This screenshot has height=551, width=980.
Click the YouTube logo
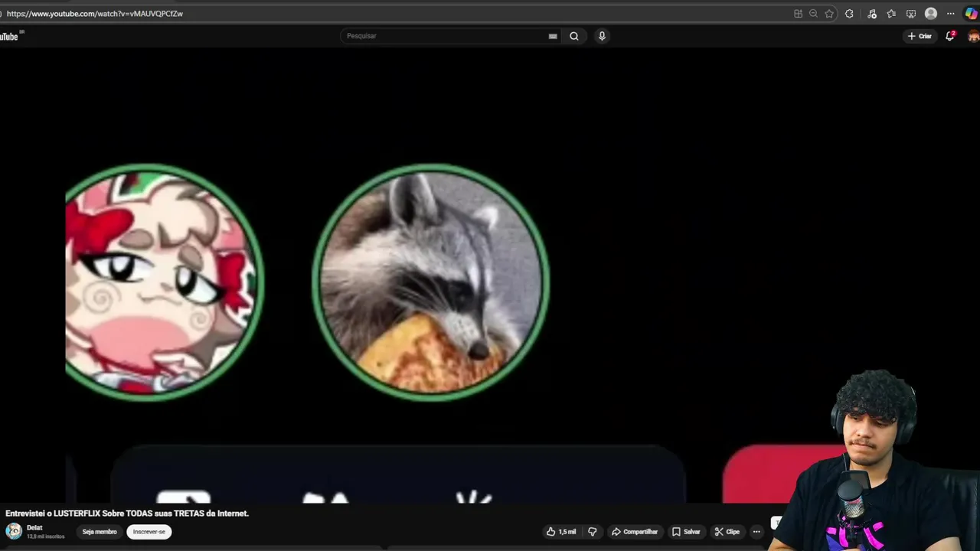10,36
